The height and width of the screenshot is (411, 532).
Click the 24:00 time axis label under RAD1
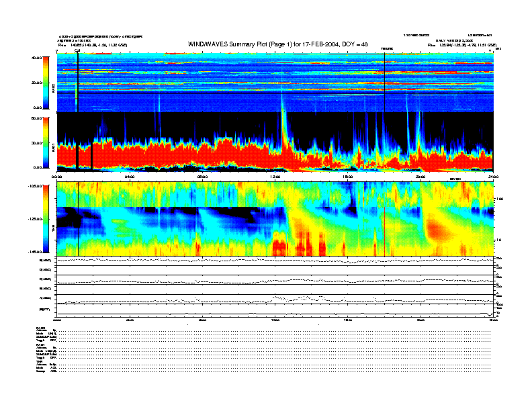pyautogui.click(x=492, y=177)
